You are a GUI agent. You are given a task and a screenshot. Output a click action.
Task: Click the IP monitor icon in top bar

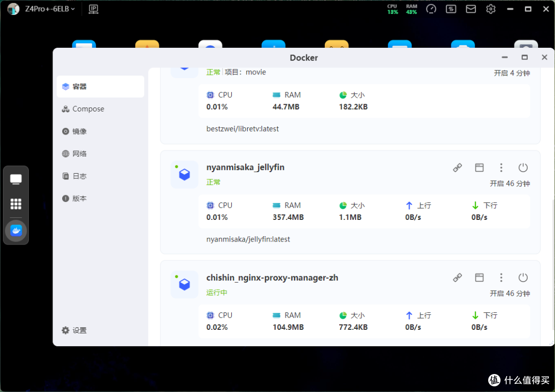tap(94, 9)
